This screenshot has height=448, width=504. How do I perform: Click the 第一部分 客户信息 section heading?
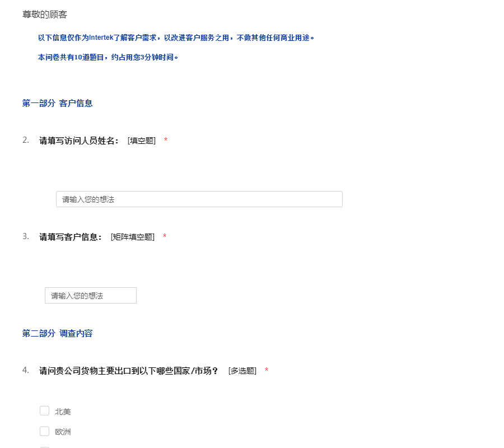click(57, 103)
